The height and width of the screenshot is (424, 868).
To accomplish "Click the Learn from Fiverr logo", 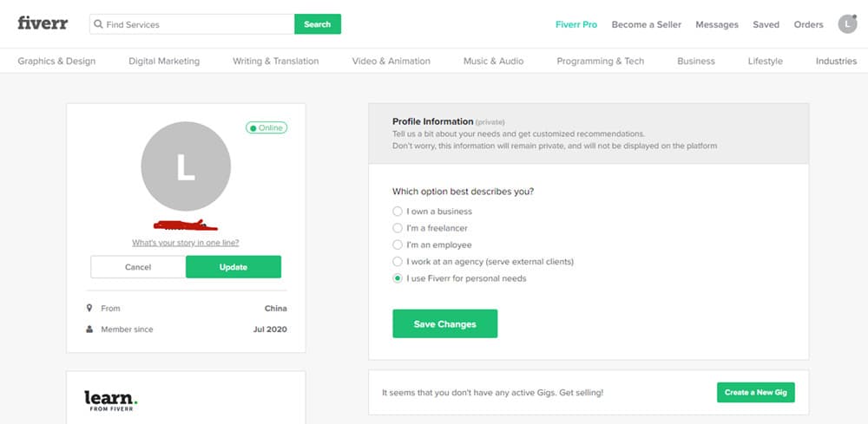I will pos(111,401).
